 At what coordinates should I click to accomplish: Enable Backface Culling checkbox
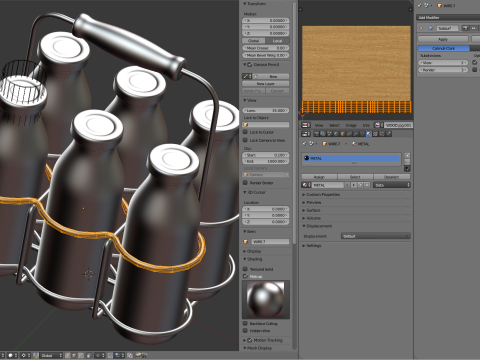tap(246, 323)
